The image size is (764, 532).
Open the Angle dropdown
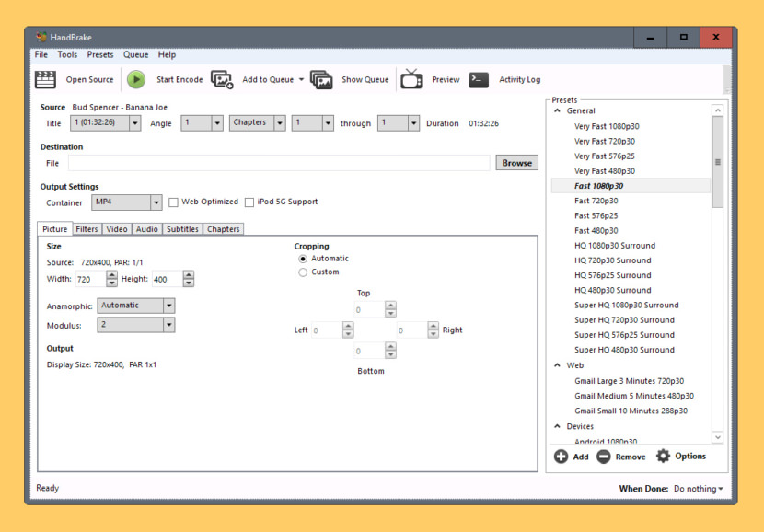pyautogui.click(x=203, y=123)
